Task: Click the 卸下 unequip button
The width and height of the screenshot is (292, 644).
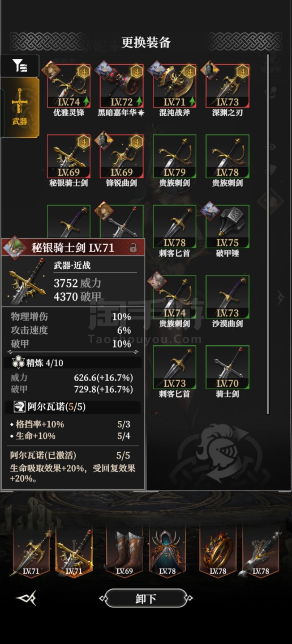Action: point(146,598)
